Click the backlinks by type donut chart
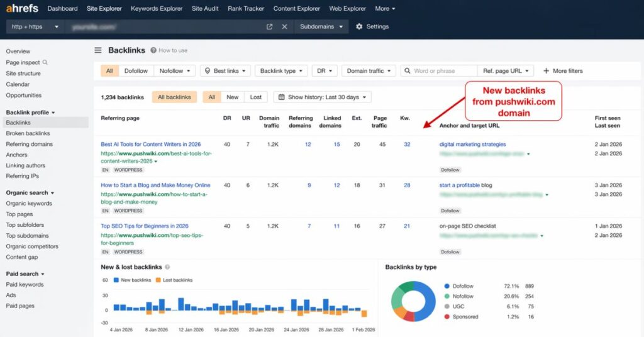Image resolution: width=644 pixels, height=337 pixels. tap(413, 301)
